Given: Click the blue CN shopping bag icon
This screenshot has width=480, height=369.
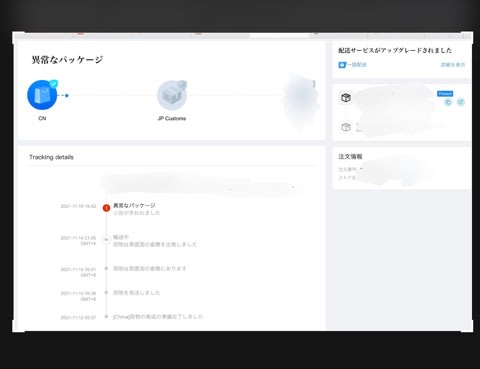Looking at the screenshot, I should pyautogui.click(x=42, y=95).
